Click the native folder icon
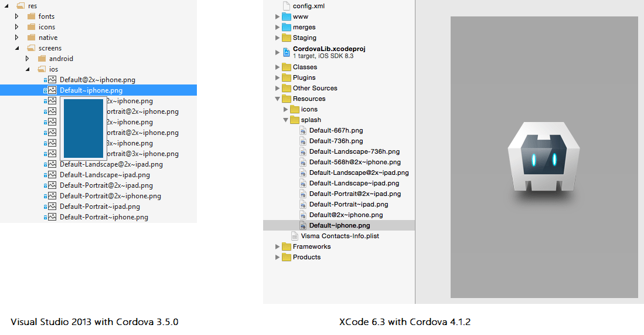Image resolution: width=644 pixels, height=335 pixels. pos(31,38)
